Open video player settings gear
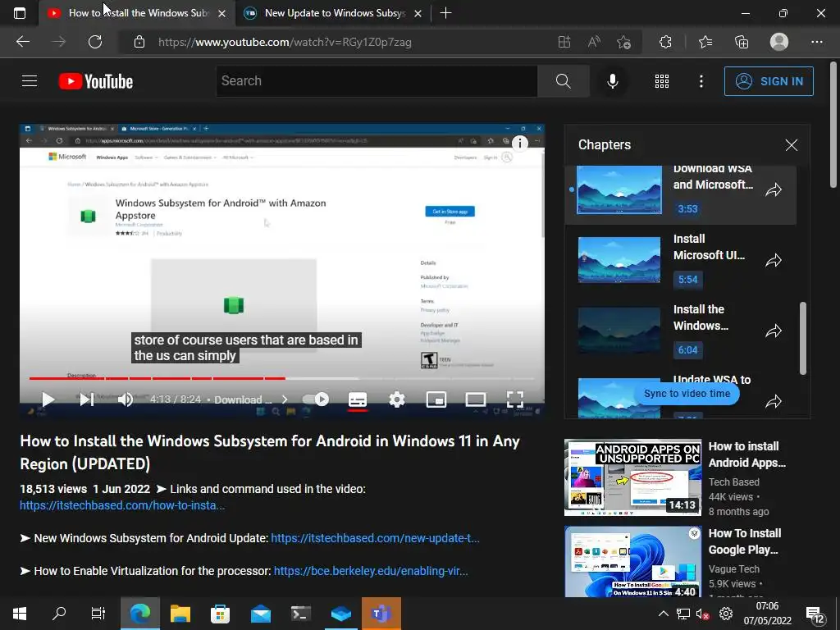This screenshot has width=840, height=630. coord(397,399)
